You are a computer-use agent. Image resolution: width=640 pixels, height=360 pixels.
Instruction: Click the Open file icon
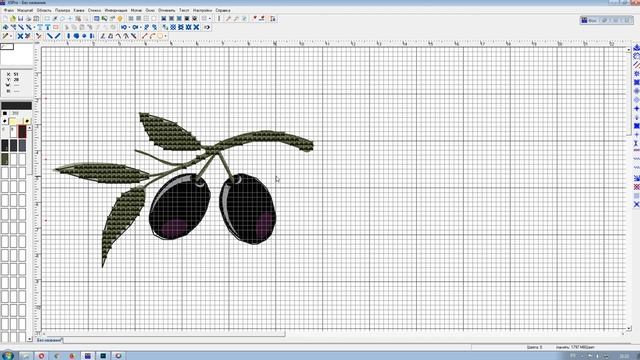[13, 18]
